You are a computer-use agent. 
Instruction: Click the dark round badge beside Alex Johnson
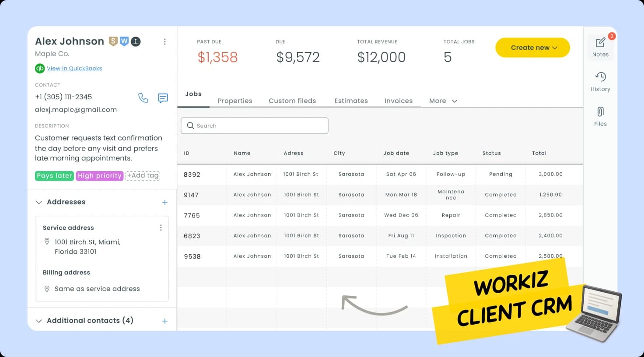[136, 42]
